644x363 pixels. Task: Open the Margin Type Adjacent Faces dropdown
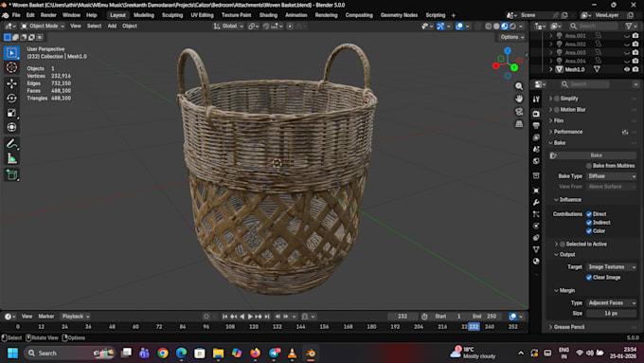coord(612,303)
